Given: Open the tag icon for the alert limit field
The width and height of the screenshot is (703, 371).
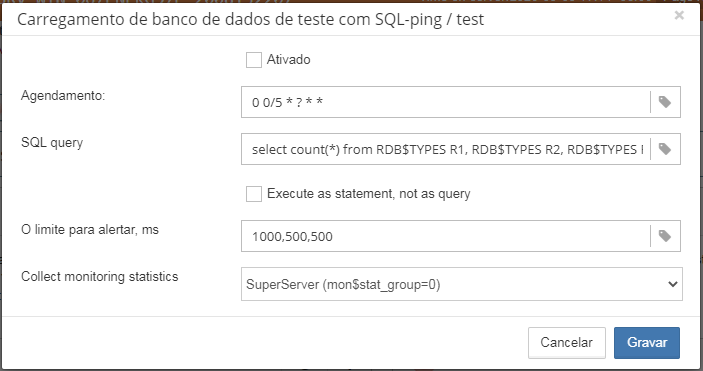Looking at the screenshot, I should point(665,236).
